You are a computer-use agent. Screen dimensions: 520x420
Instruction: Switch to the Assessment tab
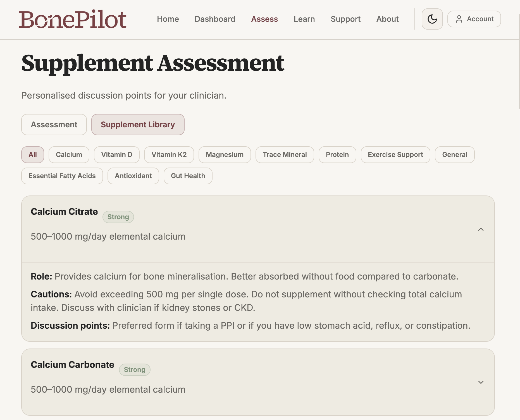tap(54, 125)
